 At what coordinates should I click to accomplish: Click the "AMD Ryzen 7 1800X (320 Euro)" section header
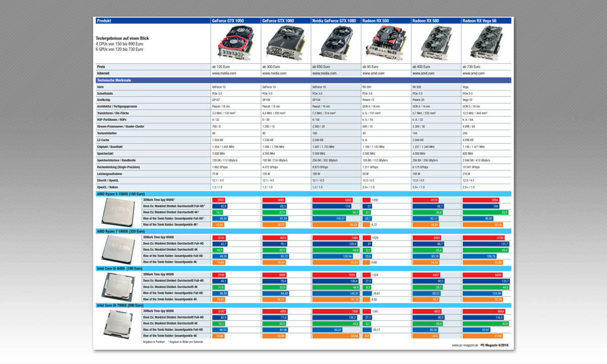[303, 231]
